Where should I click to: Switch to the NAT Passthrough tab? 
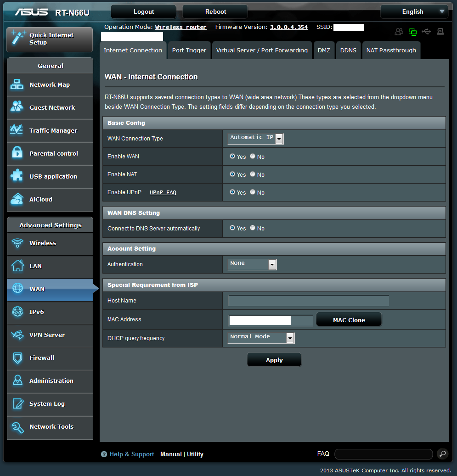click(391, 50)
